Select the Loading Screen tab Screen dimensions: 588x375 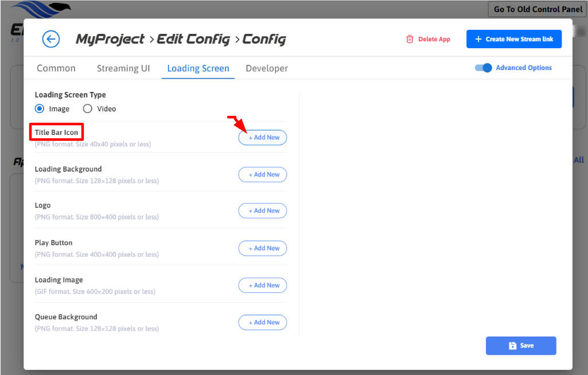(x=198, y=68)
